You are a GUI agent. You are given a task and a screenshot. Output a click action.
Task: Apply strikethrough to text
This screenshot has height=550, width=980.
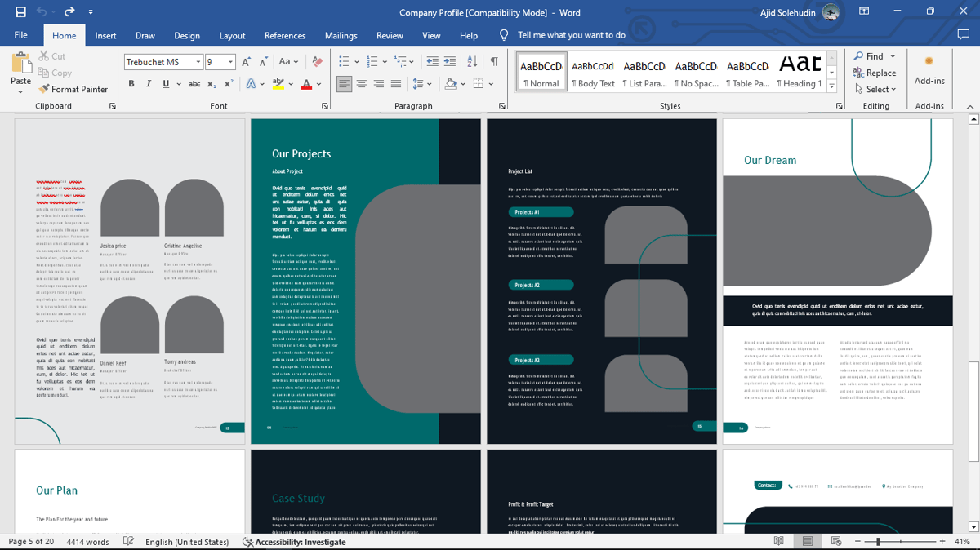tap(194, 84)
